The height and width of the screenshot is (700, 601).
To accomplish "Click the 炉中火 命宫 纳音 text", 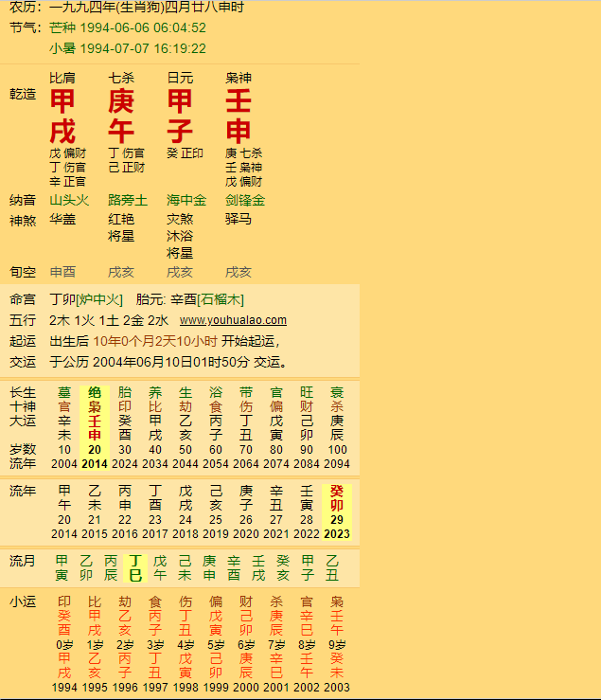I will click(x=99, y=299).
